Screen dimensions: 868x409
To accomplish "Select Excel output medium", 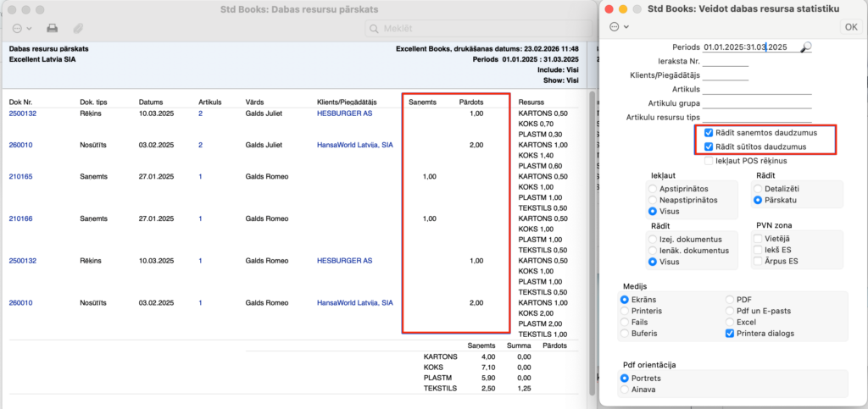I will (x=730, y=323).
